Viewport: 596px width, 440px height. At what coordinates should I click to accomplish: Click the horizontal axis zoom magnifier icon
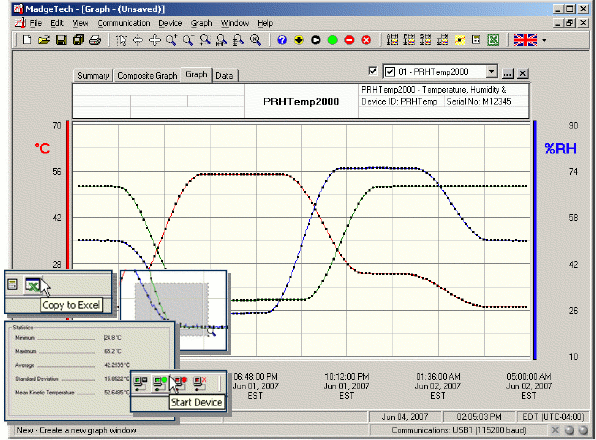tap(222, 40)
